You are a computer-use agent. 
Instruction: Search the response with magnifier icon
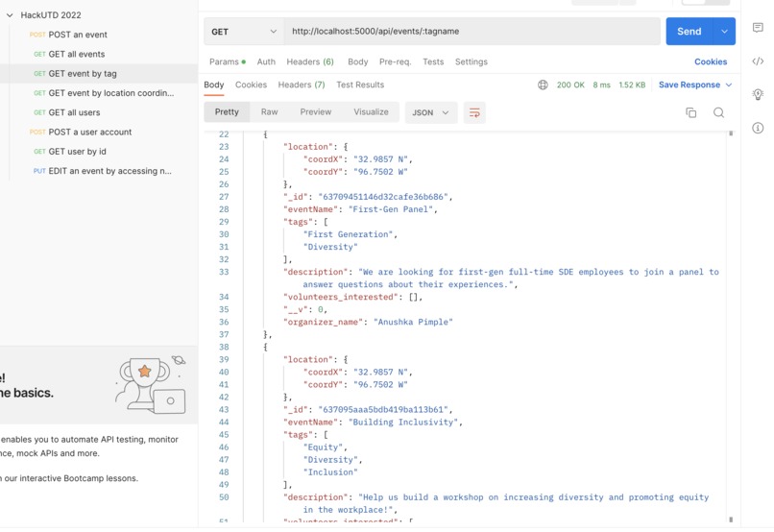coord(718,112)
